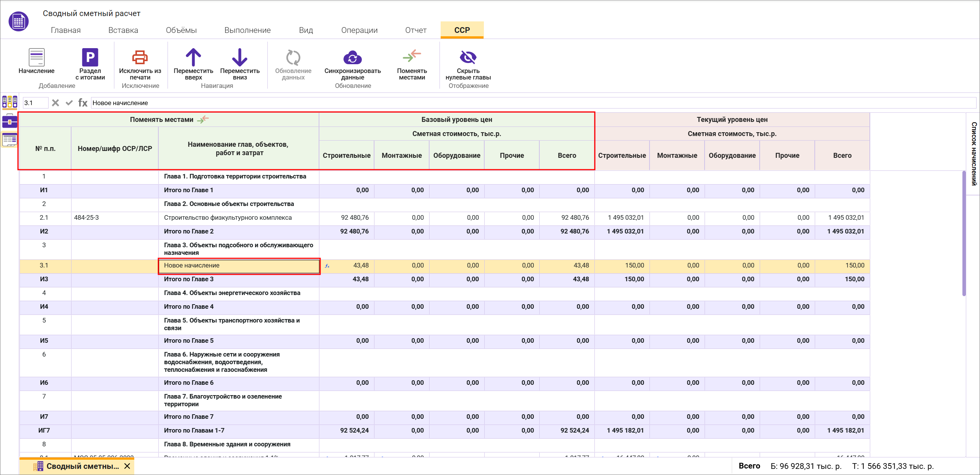Image resolution: width=980 pixels, height=475 pixels.
Task: Open the binders sidebar panel icon
Action: tap(10, 102)
